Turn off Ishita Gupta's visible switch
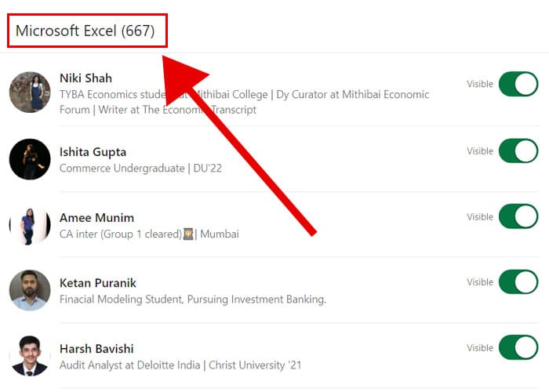549x392 pixels. 518,151
